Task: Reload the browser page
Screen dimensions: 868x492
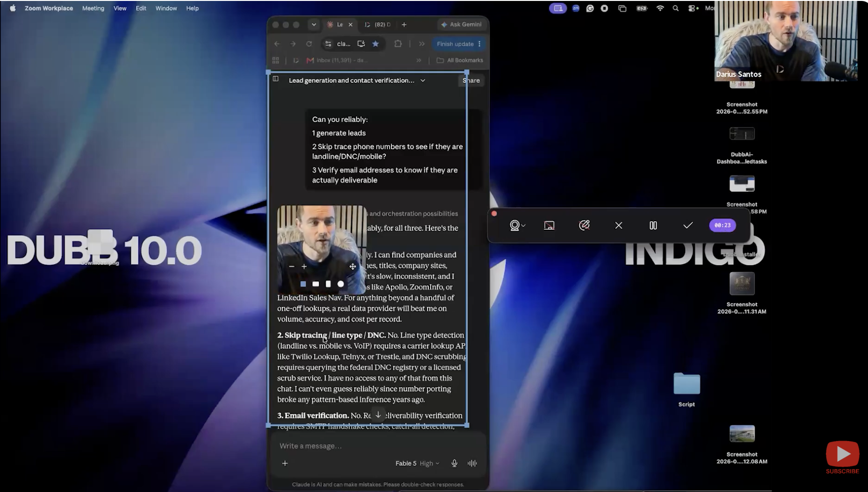Action: click(309, 44)
